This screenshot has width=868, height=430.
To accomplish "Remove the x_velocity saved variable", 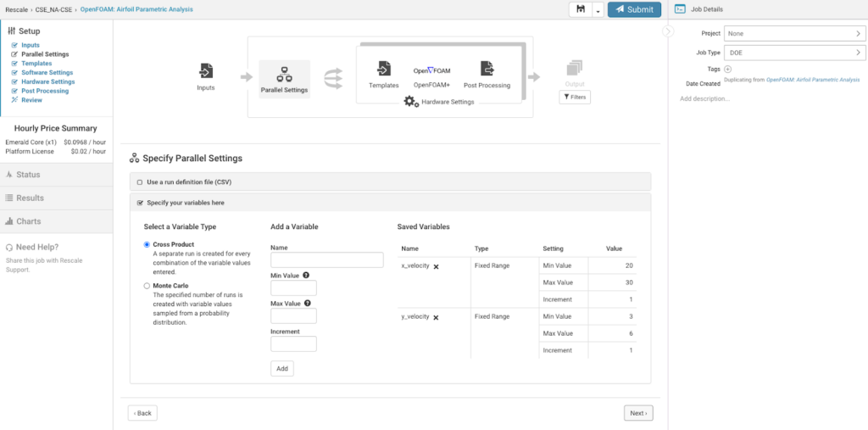I will click(437, 266).
